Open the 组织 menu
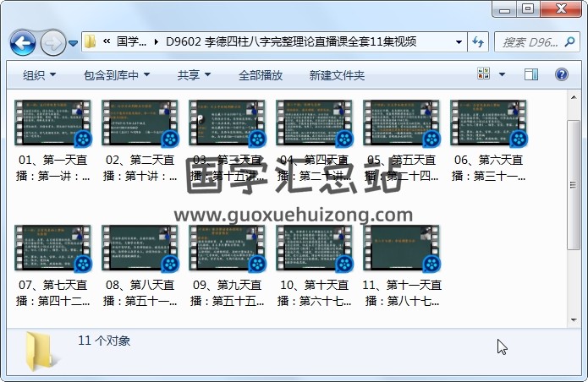The width and height of the screenshot is (588, 382). click(x=39, y=75)
